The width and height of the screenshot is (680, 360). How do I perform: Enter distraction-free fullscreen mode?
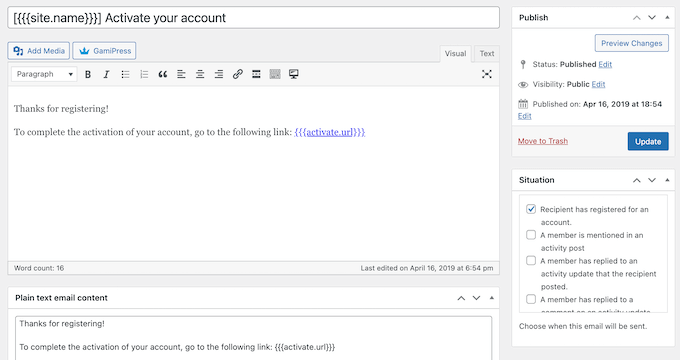pyautogui.click(x=487, y=74)
